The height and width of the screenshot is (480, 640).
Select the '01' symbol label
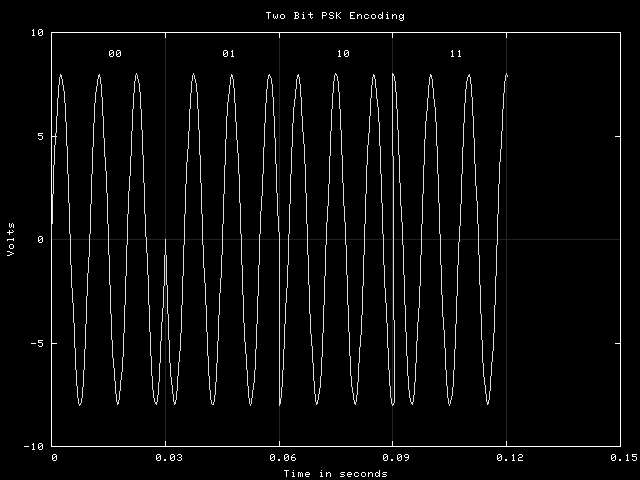(x=229, y=53)
